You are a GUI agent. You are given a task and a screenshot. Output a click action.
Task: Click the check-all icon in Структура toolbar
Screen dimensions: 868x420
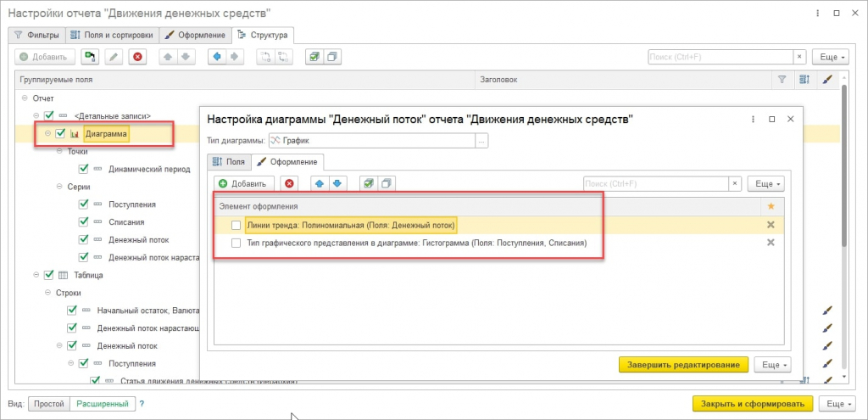(x=315, y=57)
